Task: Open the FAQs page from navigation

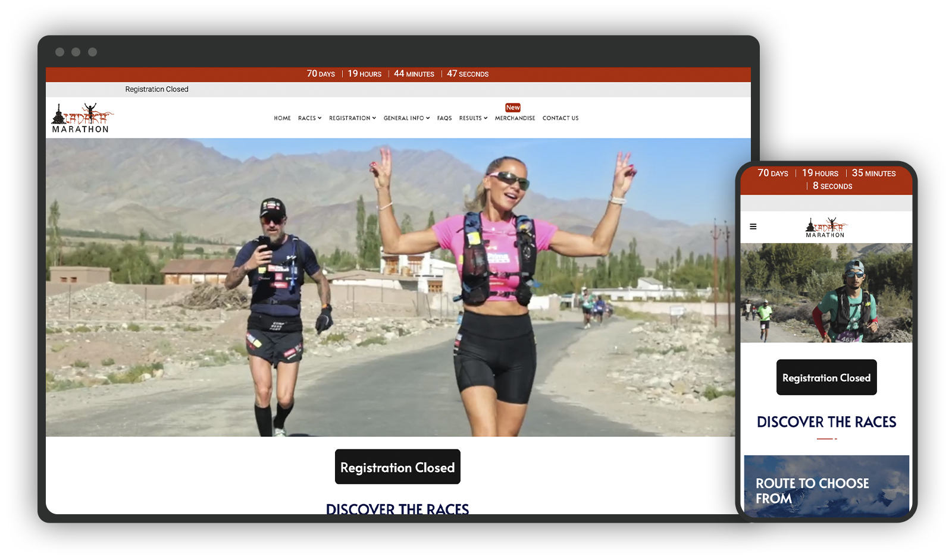Action: 444,118
